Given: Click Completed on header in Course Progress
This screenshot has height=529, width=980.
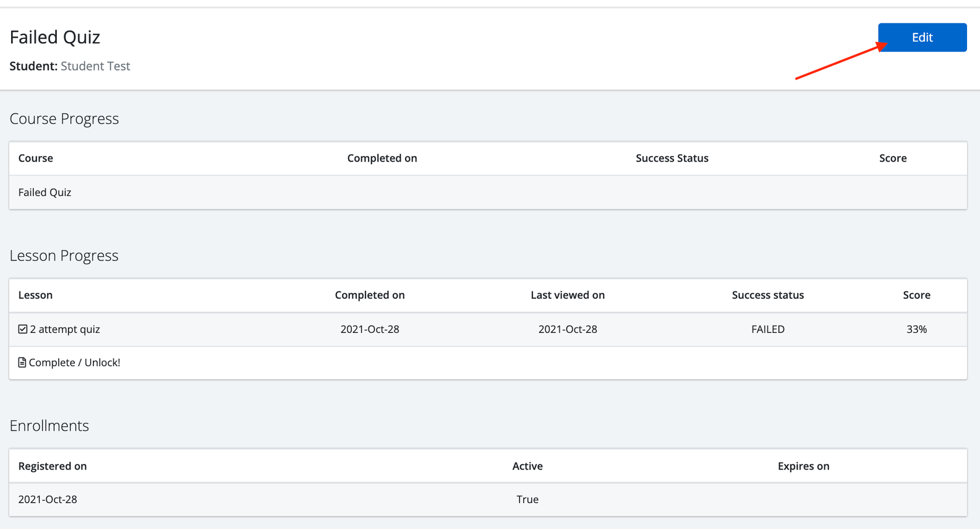Looking at the screenshot, I should click(x=382, y=158).
